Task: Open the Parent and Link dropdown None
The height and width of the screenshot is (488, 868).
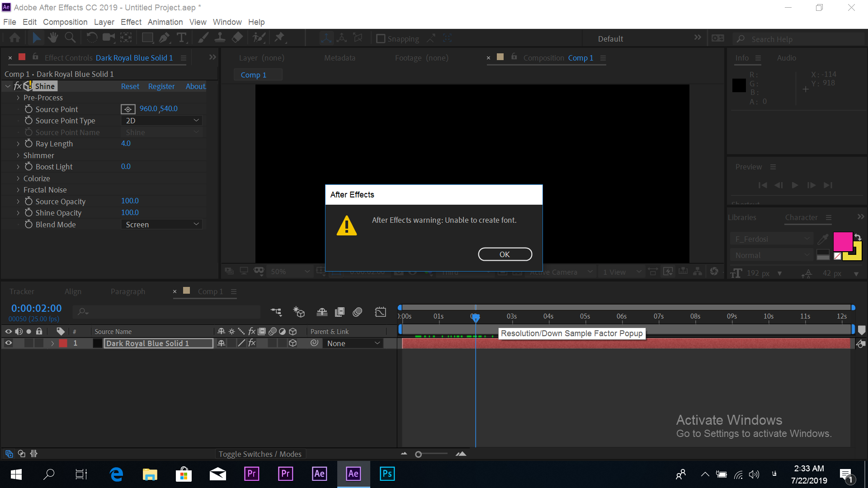Action: click(x=352, y=343)
